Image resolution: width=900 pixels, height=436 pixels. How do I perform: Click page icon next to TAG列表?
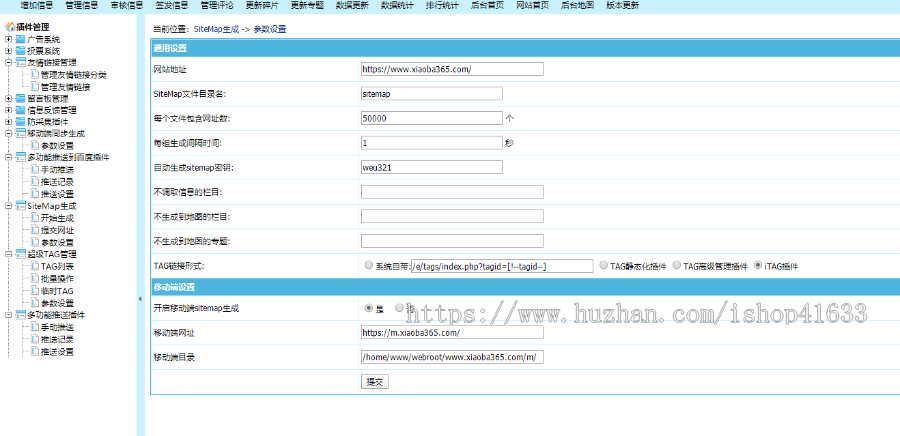[x=34, y=266]
